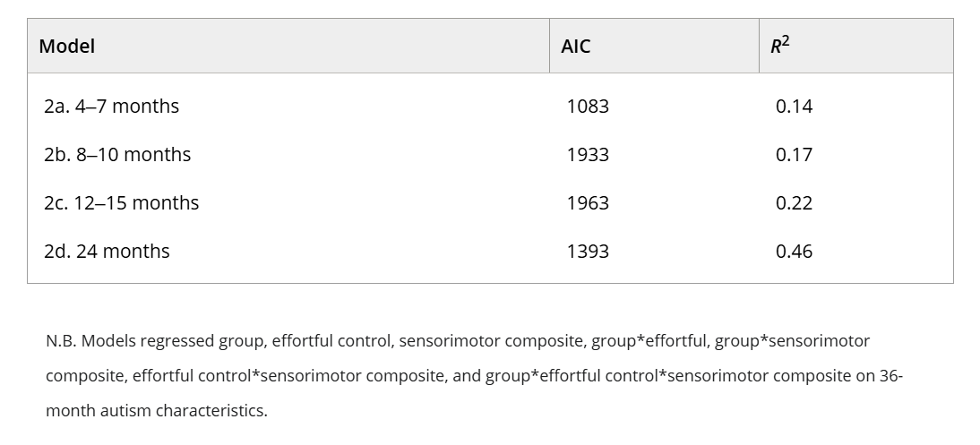Select the 2a. 4–7 months row label

(111, 107)
